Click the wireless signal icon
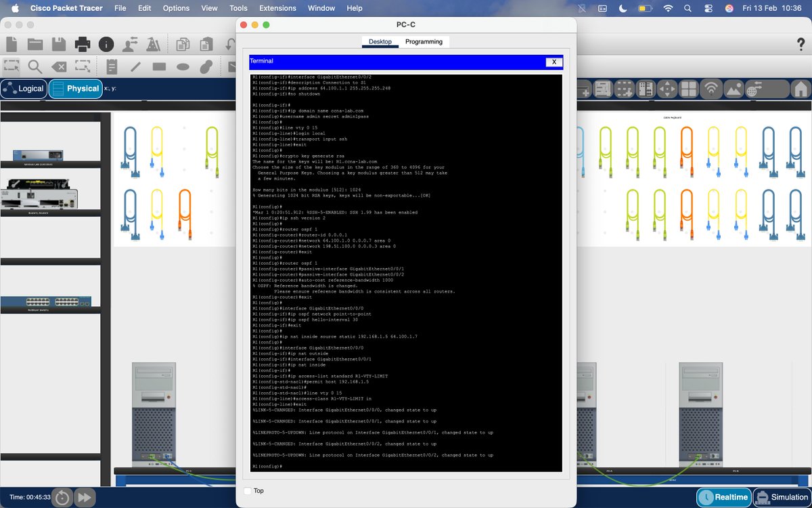 (x=711, y=89)
